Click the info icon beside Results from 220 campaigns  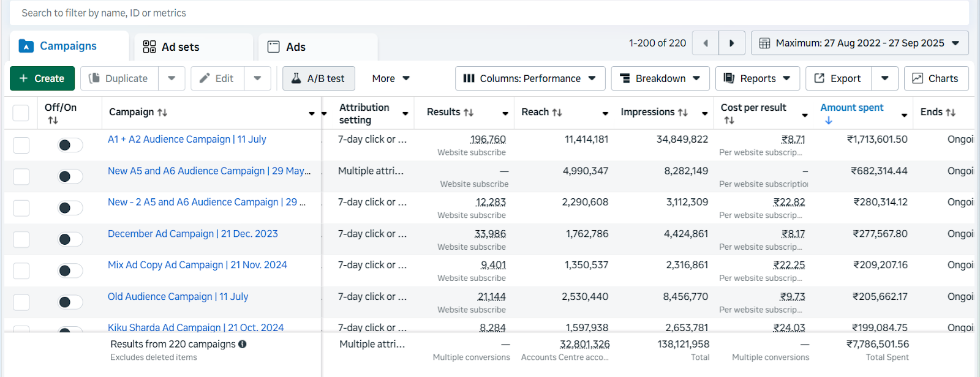[243, 344]
